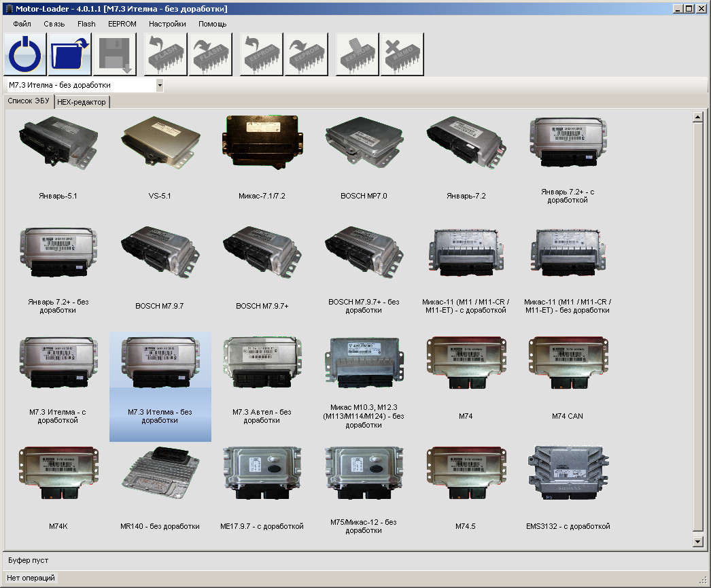This screenshot has width=711, height=588.
Task: Switch to the HEX-редактор tab
Action: pyautogui.click(x=82, y=102)
